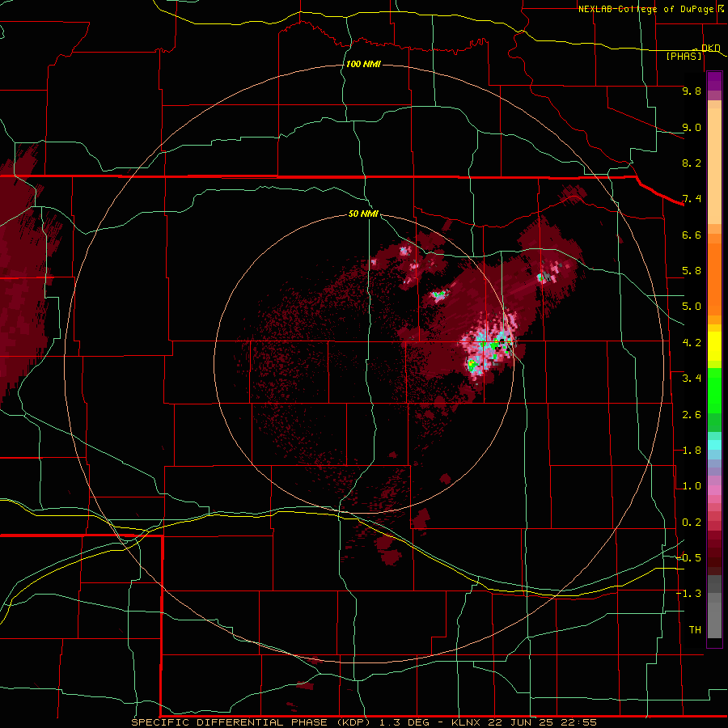This screenshot has width=728, height=728.
Task: Click the 4.2 legend value
Action: (692, 343)
